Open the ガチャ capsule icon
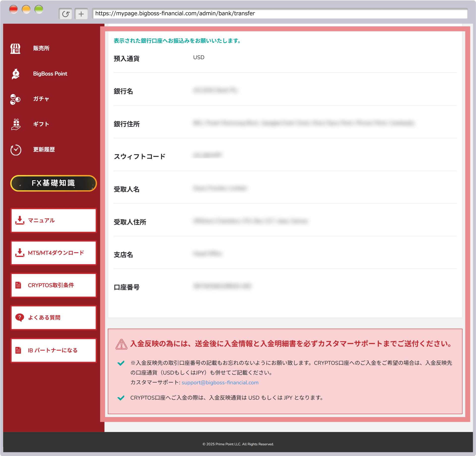The width and height of the screenshot is (476, 456). (x=15, y=99)
